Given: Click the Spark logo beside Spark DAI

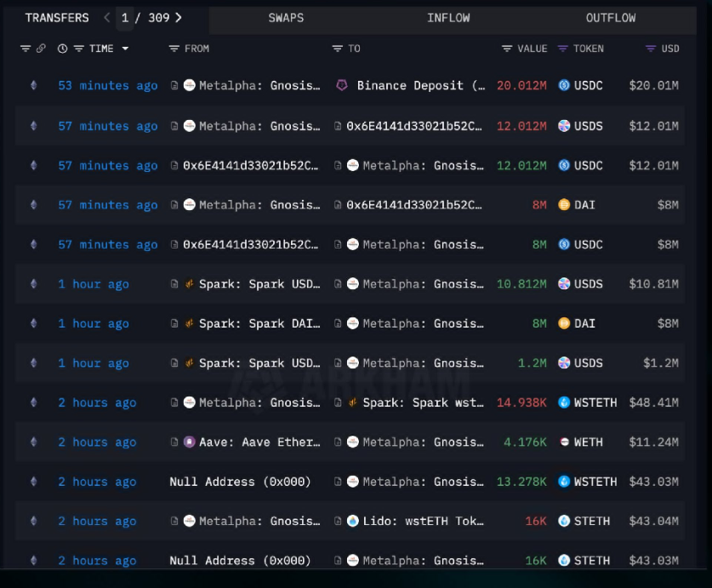Looking at the screenshot, I should tap(190, 323).
